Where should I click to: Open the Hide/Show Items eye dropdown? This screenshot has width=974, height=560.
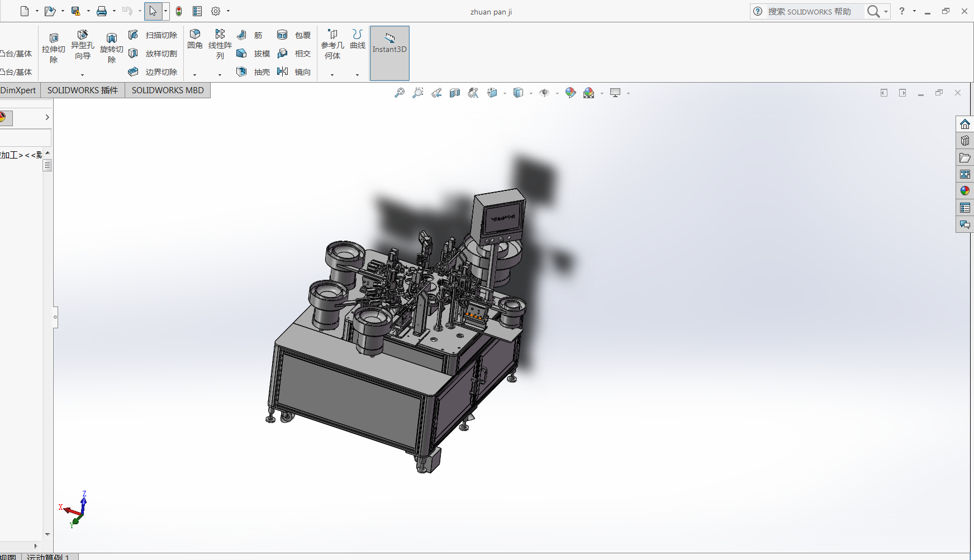557,93
